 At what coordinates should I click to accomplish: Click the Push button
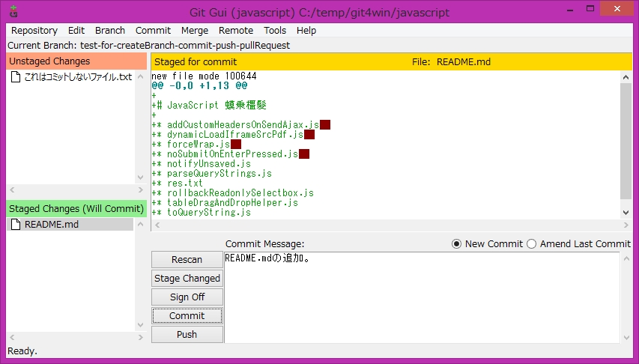pyautogui.click(x=187, y=335)
